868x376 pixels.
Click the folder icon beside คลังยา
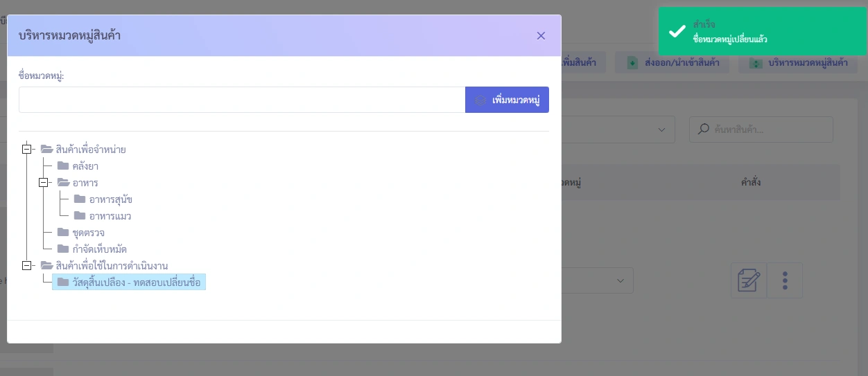[x=63, y=166]
